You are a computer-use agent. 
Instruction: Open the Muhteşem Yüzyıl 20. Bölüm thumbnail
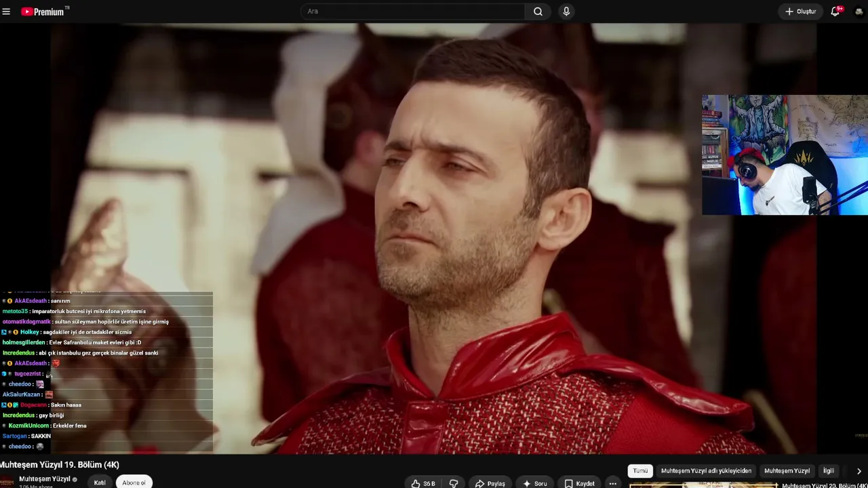pyautogui.click(x=703, y=485)
